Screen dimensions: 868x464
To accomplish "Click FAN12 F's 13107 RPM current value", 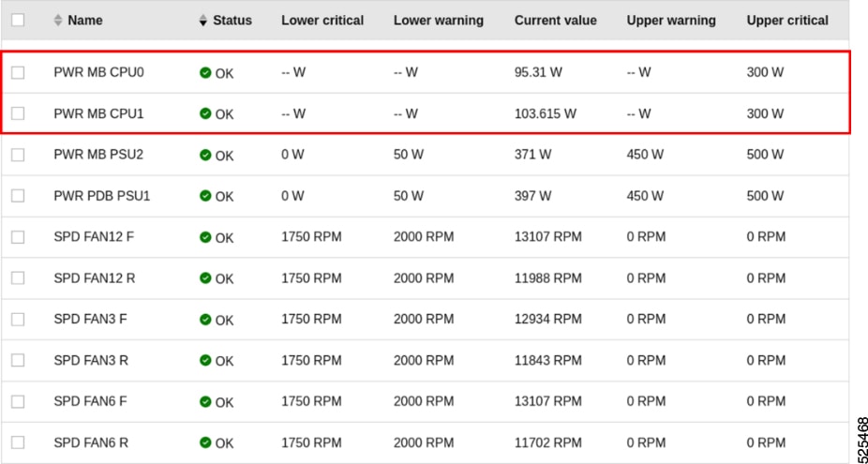I will 548,237.
